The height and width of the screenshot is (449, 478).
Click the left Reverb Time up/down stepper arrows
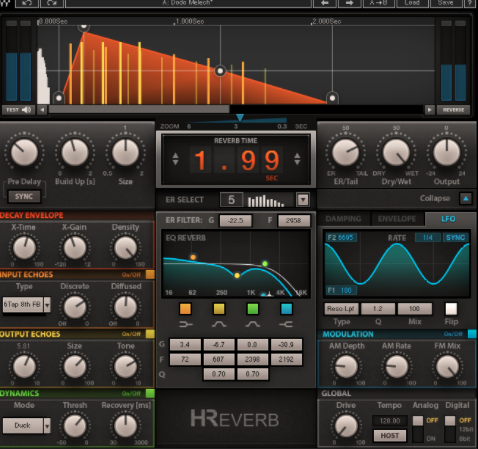[175, 159]
